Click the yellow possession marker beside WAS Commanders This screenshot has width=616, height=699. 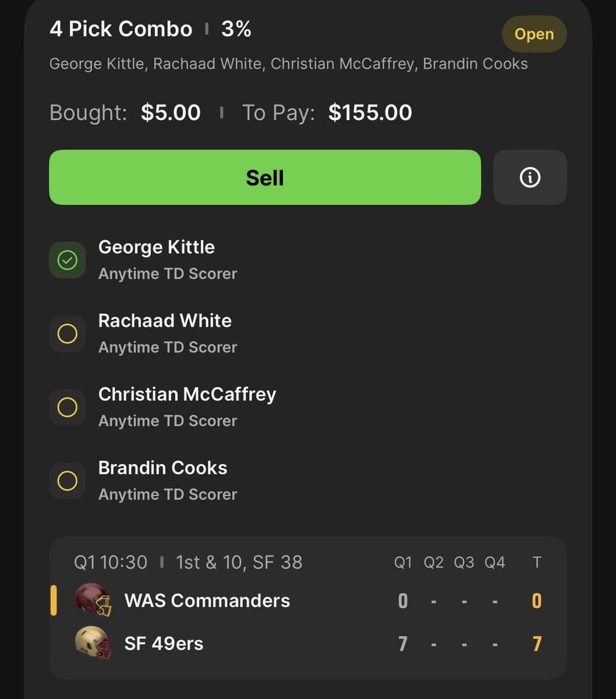[54, 601]
